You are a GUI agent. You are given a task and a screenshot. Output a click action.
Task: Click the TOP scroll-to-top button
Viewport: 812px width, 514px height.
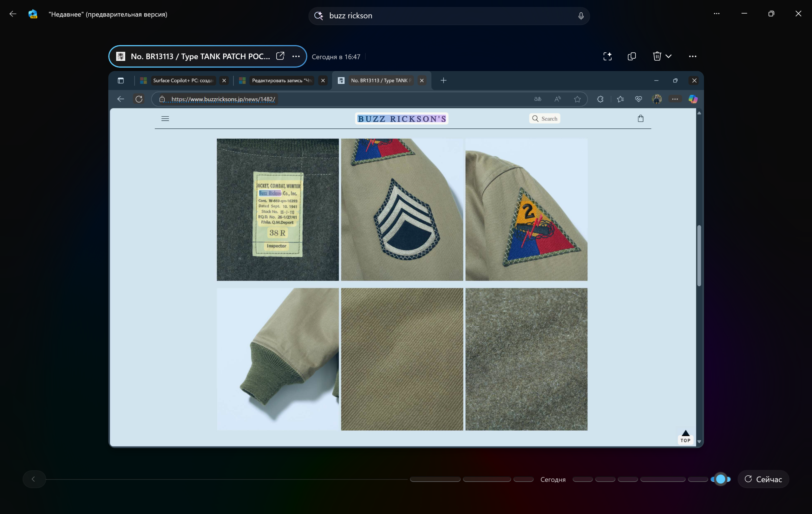[x=685, y=437]
